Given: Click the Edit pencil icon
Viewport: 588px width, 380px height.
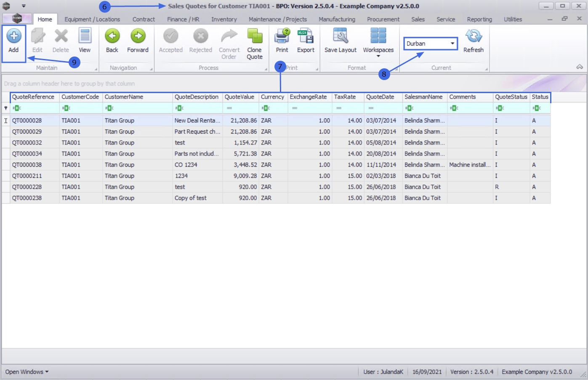Looking at the screenshot, I should pyautogui.click(x=37, y=36).
